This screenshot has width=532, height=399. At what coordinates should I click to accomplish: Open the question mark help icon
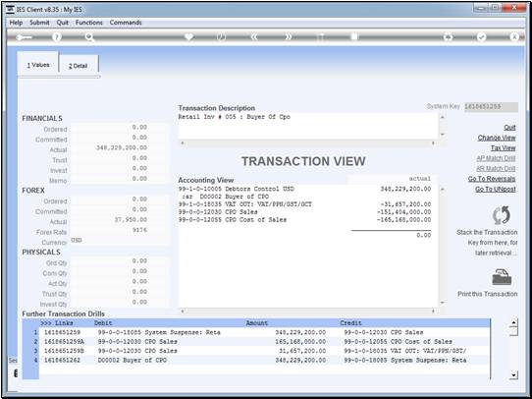click(57, 37)
